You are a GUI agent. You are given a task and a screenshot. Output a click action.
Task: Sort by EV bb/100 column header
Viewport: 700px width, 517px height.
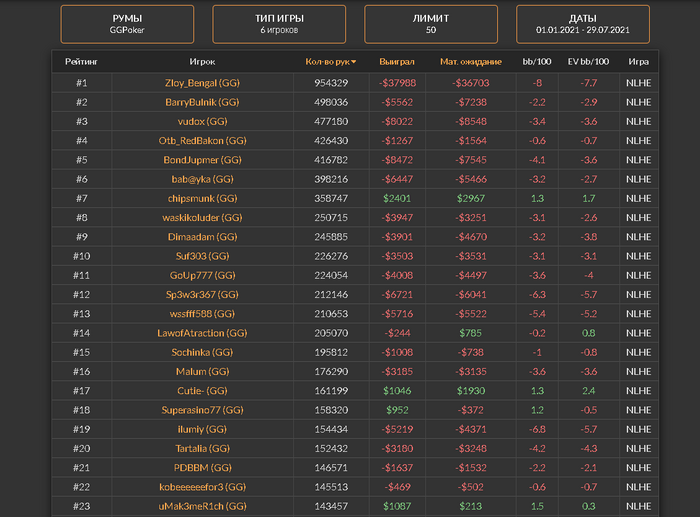coord(589,62)
